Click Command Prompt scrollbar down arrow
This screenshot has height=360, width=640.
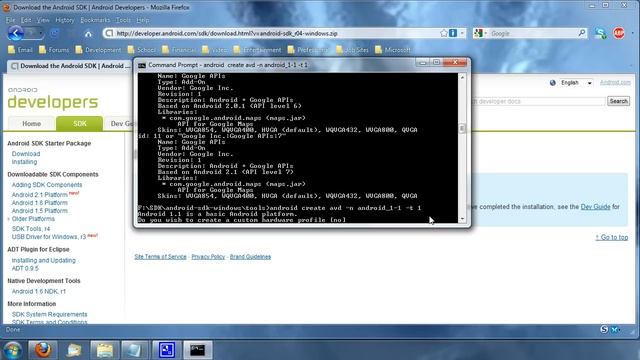click(x=462, y=219)
